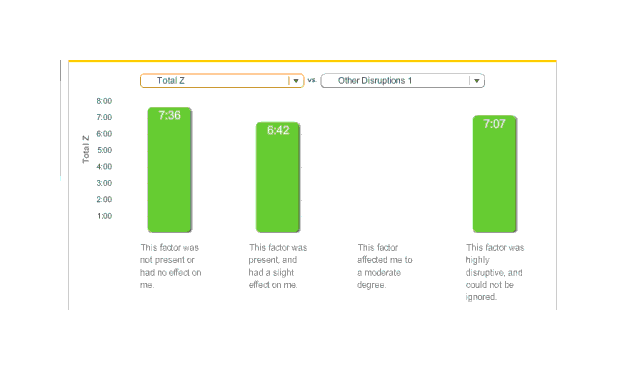Click the 'highly disruptive' category label

pyautogui.click(x=495, y=272)
